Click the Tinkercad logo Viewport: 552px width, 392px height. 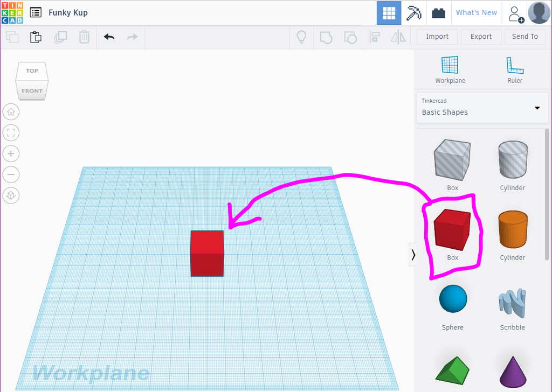12,13
